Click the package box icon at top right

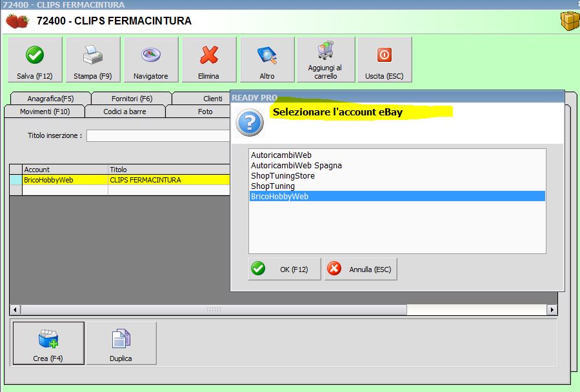click(x=570, y=21)
